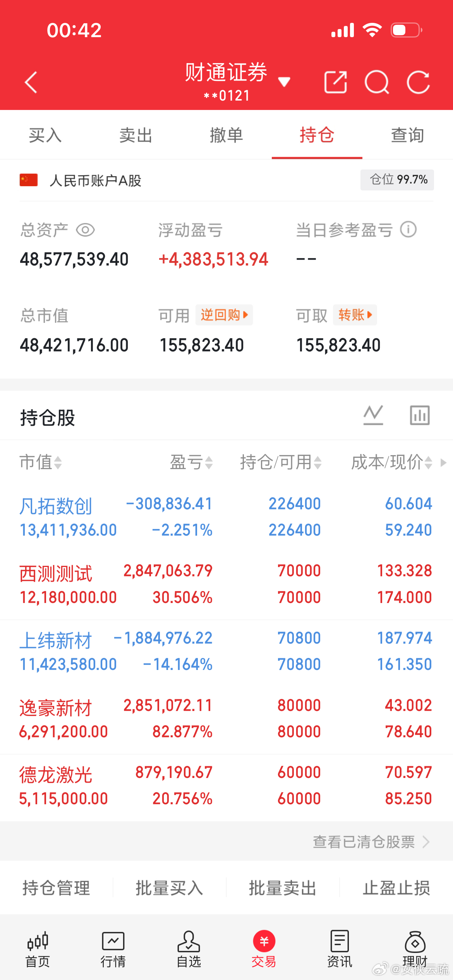Show the holdings bar chart icon
Screen dimensions: 453x980
click(420, 415)
